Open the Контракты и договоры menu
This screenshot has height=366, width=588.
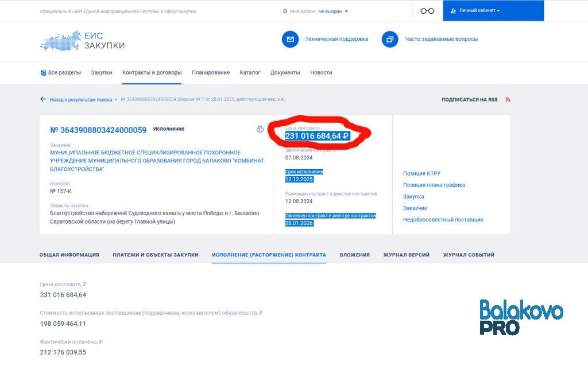tap(152, 72)
